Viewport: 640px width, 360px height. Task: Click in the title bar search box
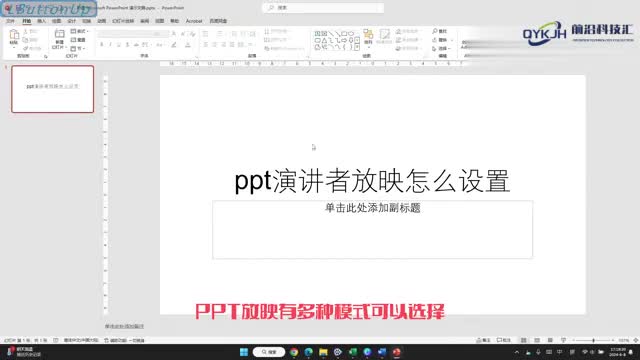coord(323,8)
